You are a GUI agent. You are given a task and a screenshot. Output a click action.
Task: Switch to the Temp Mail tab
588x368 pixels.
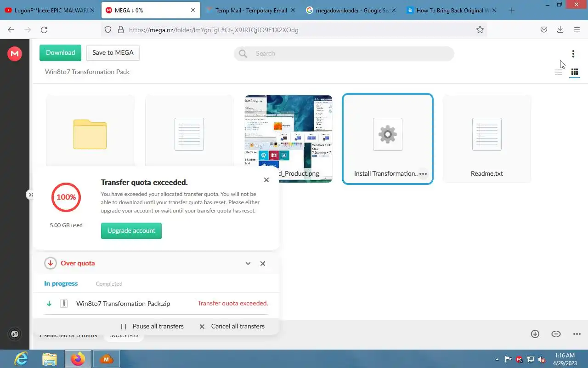click(250, 10)
